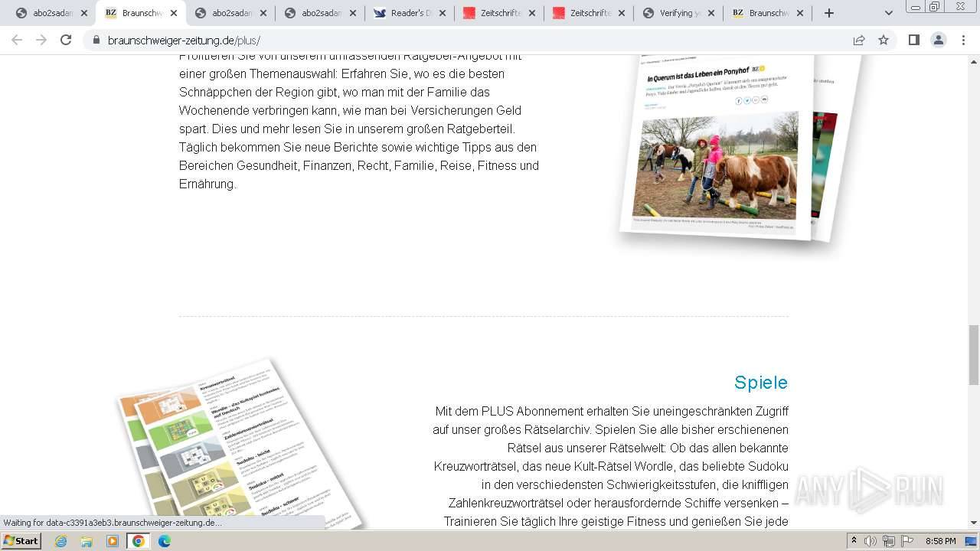Open the Chrome profile avatar menu
Screen dimensions: 980x551
pos(938,40)
